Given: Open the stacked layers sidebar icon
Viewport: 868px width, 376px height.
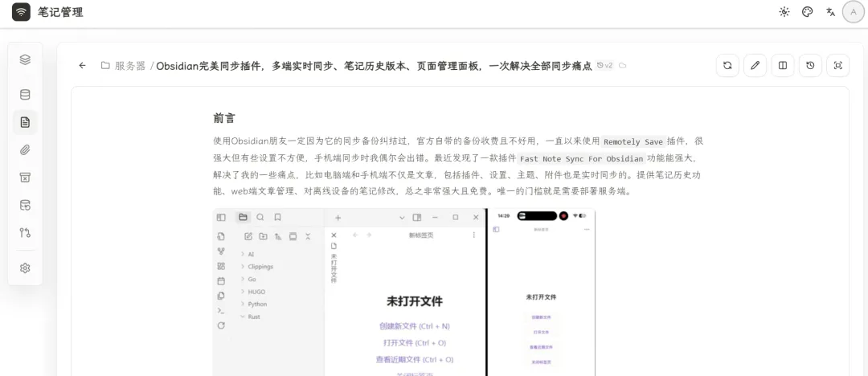Looking at the screenshot, I should click(25, 59).
